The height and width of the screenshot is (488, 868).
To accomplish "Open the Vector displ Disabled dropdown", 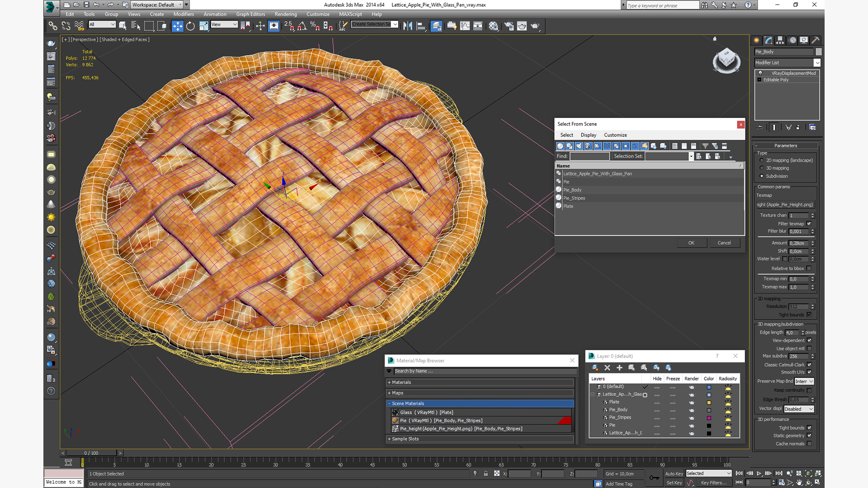I will [799, 409].
